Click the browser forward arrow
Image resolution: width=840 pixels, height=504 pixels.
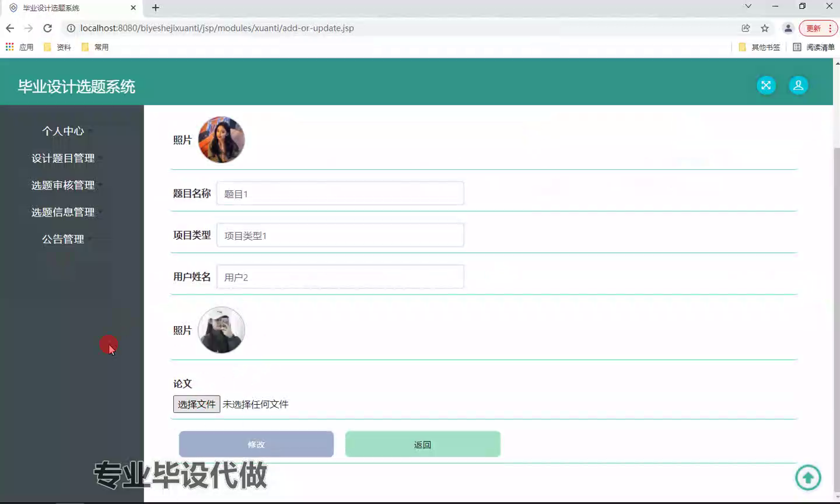click(29, 28)
